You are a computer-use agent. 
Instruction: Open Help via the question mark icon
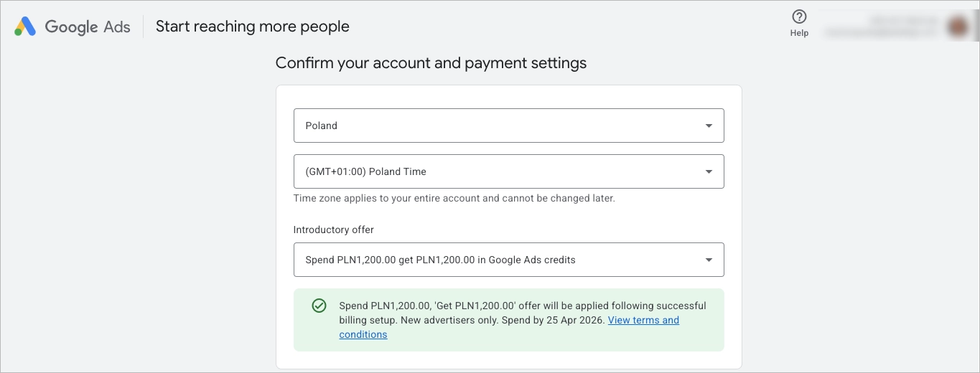tap(799, 17)
